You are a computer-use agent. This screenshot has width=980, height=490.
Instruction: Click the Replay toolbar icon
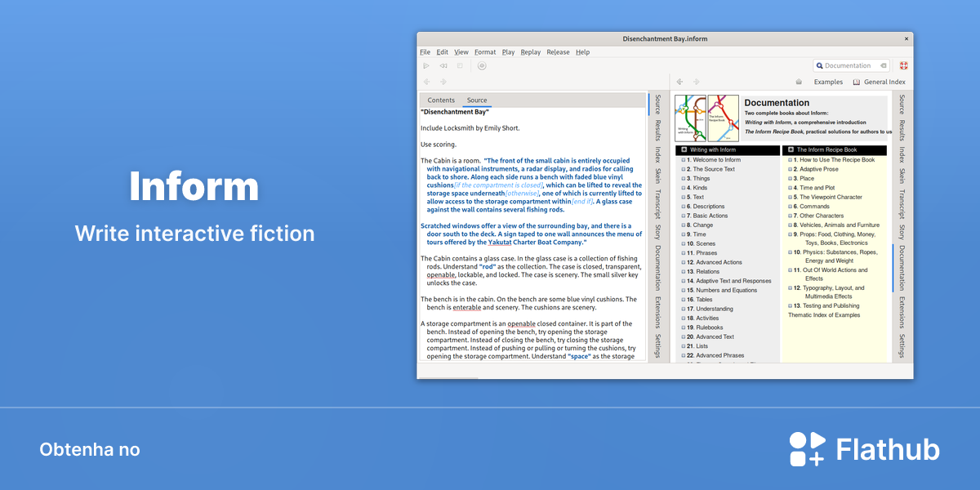443,65
